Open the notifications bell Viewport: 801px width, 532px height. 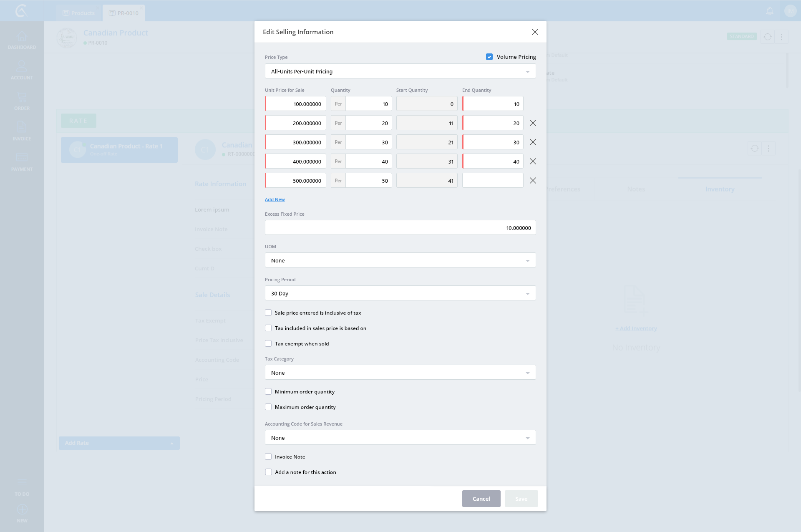pos(770,11)
